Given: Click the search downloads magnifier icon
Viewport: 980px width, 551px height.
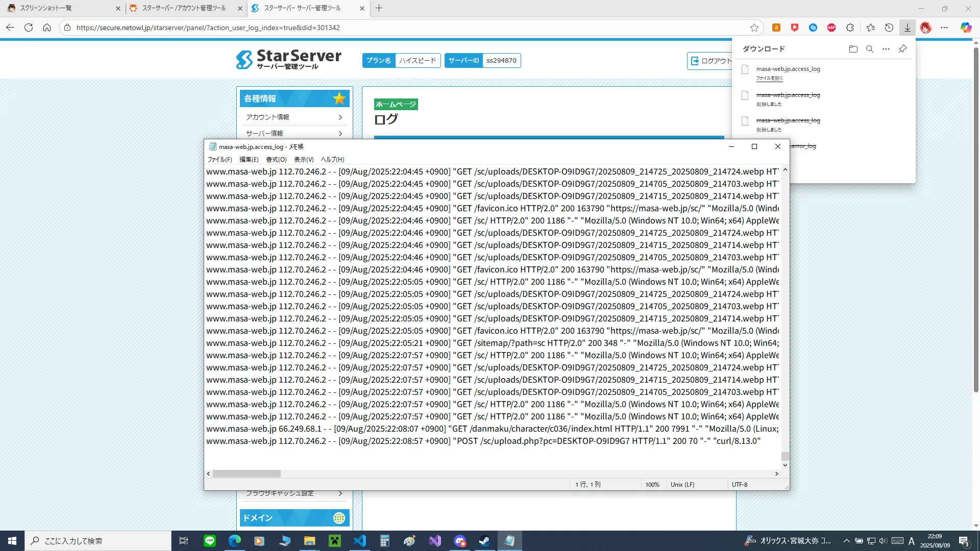Looking at the screenshot, I should tap(870, 49).
